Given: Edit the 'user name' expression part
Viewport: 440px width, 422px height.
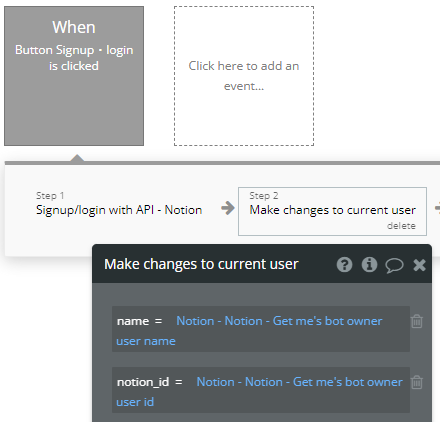Looking at the screenshot, I should tap(146, 341).
